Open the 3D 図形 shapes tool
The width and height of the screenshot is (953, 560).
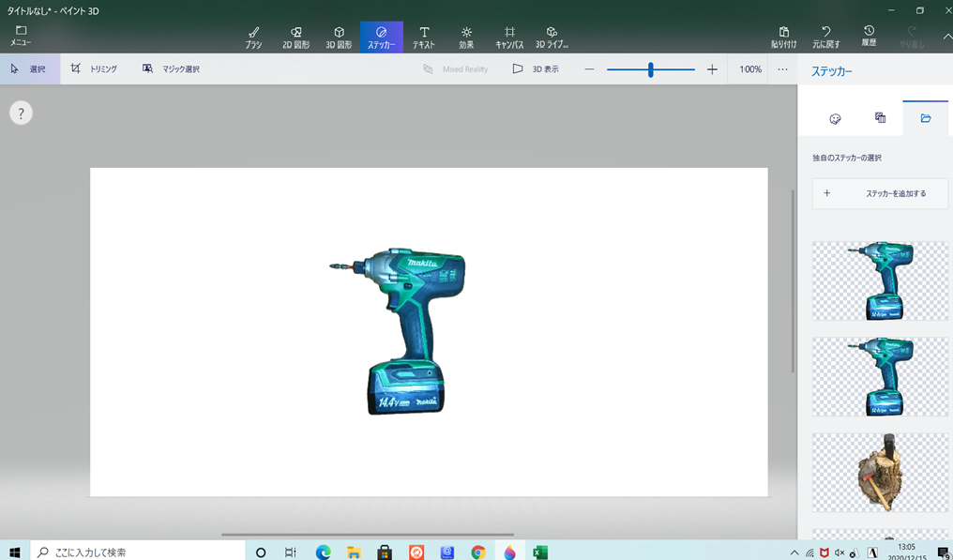(x=339, y=38)
